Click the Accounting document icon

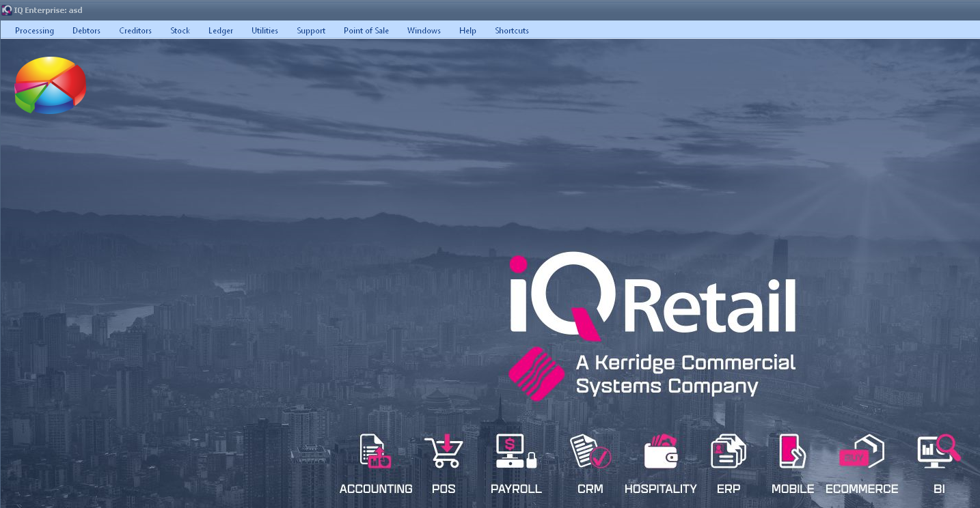(x=375, y=451)
